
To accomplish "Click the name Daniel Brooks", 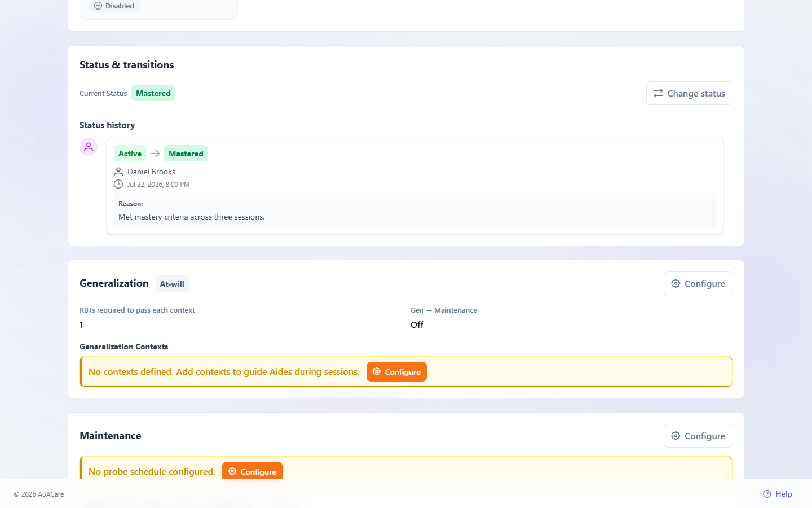I will pyautogui.click(x=151, y=172).
